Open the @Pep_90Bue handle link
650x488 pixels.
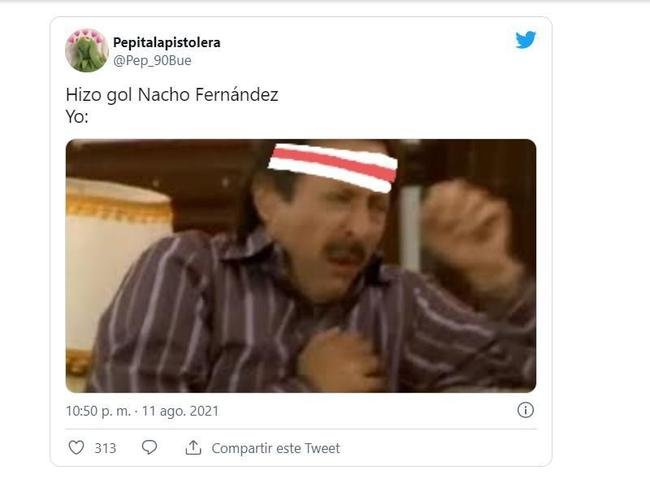coord(152,61)
